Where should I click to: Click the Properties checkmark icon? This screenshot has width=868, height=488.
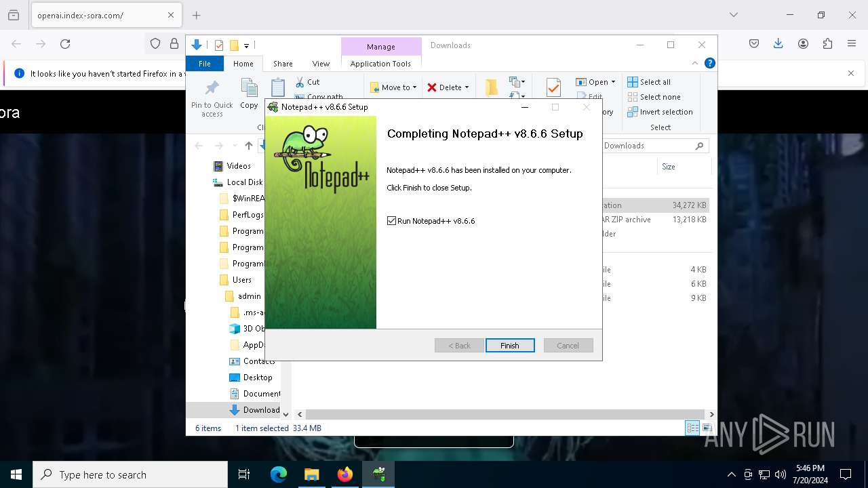553,87
